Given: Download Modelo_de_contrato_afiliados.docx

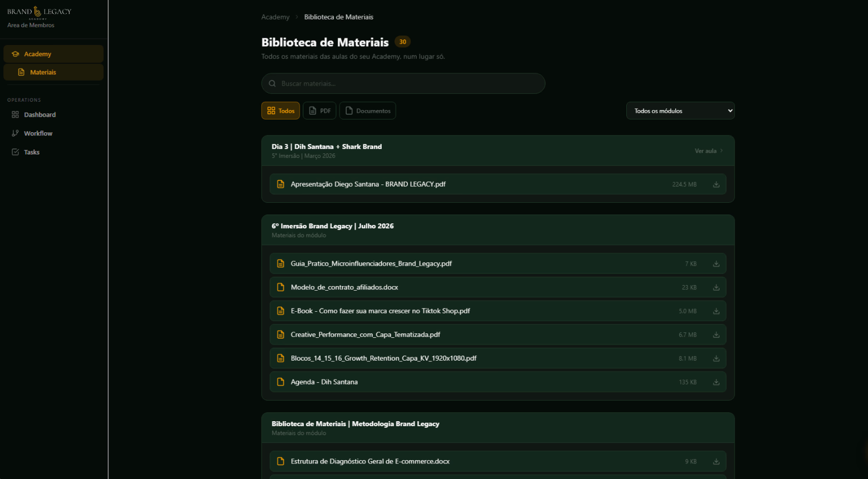Looking at the screenshot, I should point(716,288).
